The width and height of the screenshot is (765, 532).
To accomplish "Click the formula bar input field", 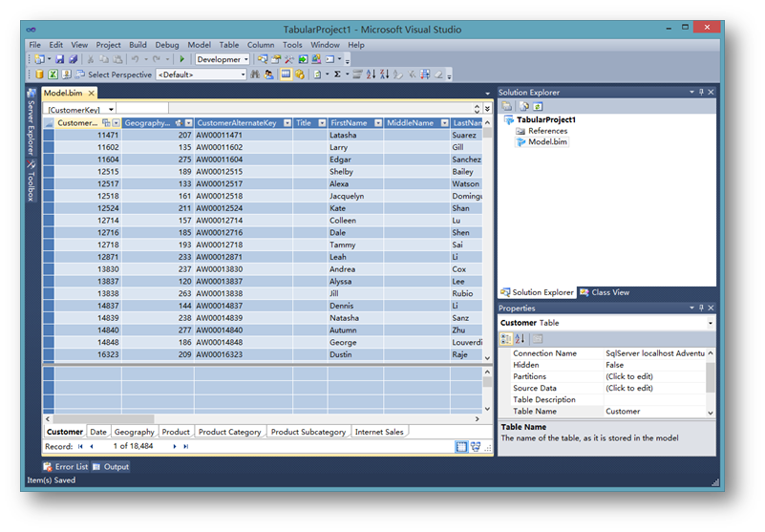I will point(320,109).
